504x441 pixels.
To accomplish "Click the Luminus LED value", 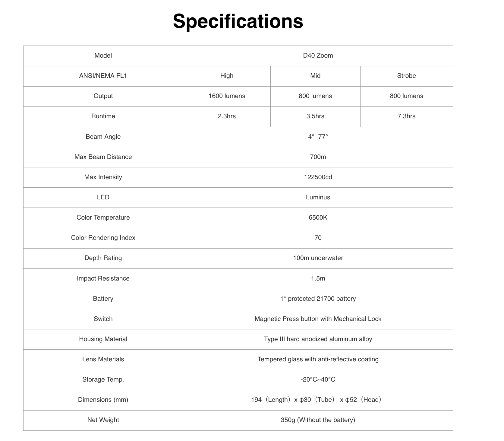I will (318, 197).
